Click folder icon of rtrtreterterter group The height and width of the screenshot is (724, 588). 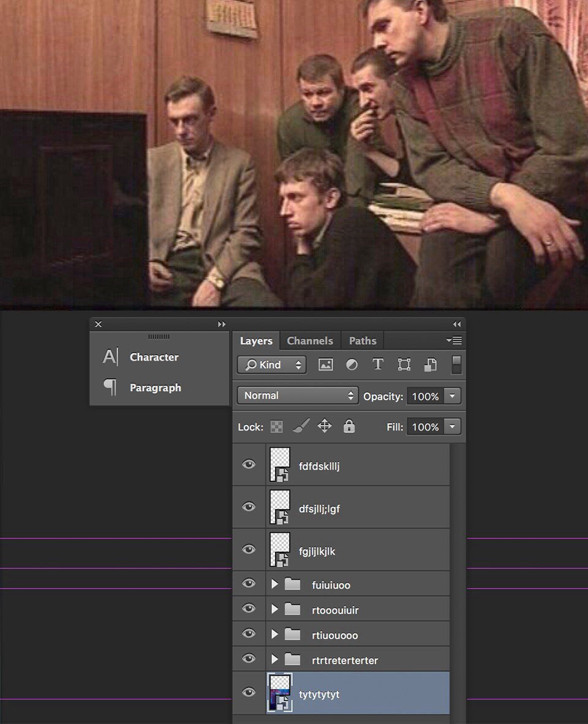pos(292,659)
